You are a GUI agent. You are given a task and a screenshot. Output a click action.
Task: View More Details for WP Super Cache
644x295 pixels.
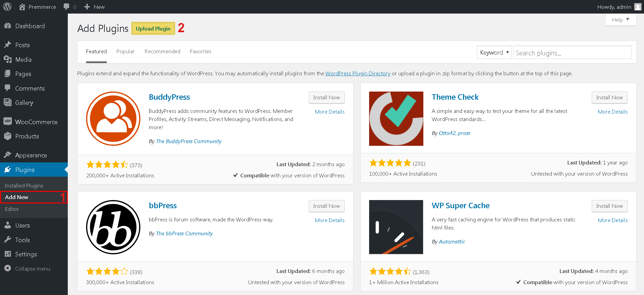[612, 220]
